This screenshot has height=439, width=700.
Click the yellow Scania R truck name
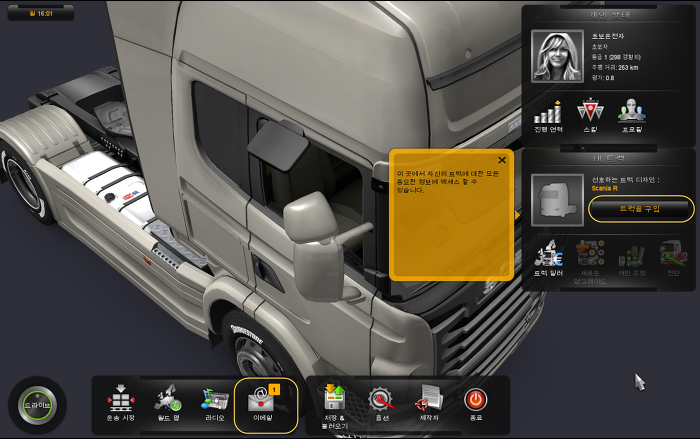click(x=604, y=188)
